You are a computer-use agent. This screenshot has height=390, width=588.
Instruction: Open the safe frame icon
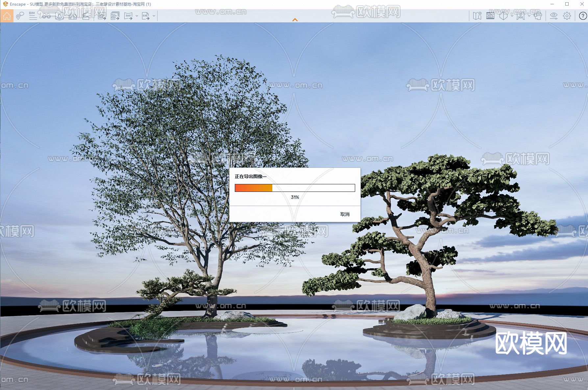(x=490, y=15)
